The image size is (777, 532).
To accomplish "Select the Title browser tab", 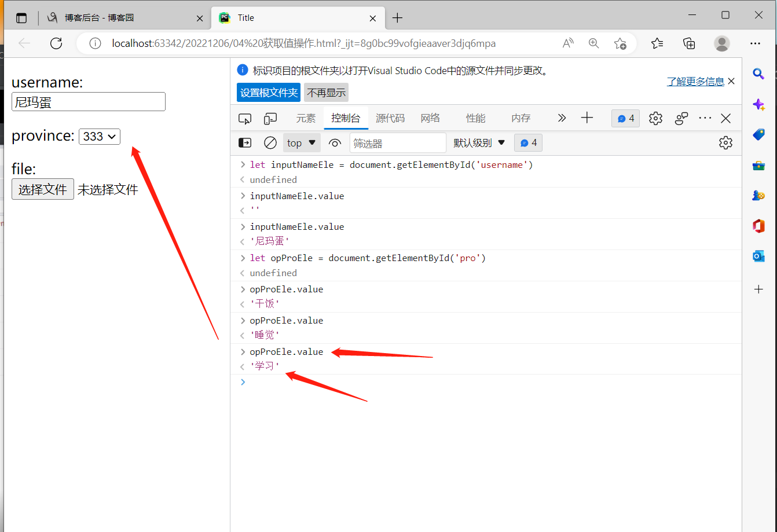I will (x=297, y=18).
